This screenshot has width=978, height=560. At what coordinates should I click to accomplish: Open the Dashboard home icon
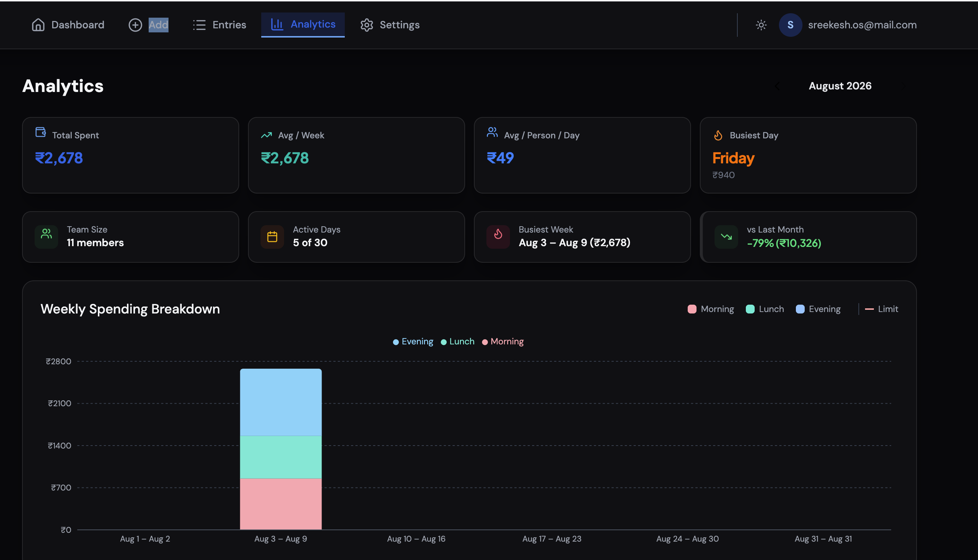click(x=38, y=25)
